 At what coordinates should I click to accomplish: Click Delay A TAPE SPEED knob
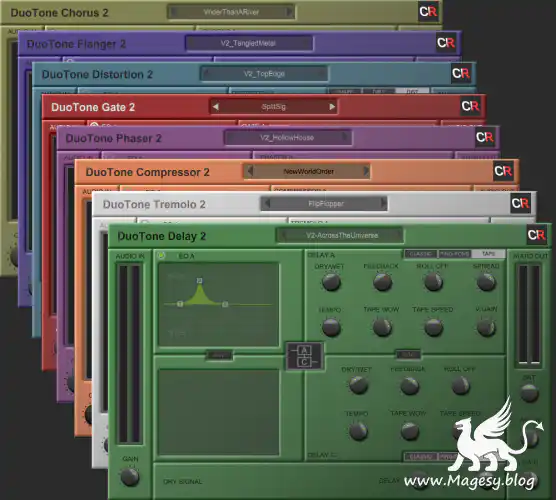[x=433, y=327]
